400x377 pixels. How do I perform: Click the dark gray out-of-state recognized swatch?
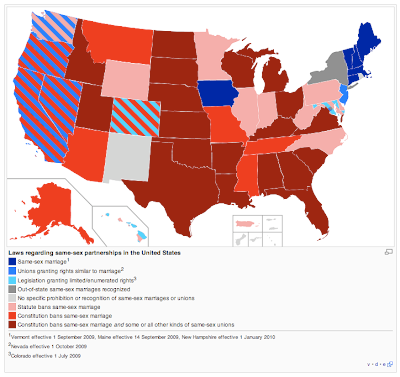12,289
